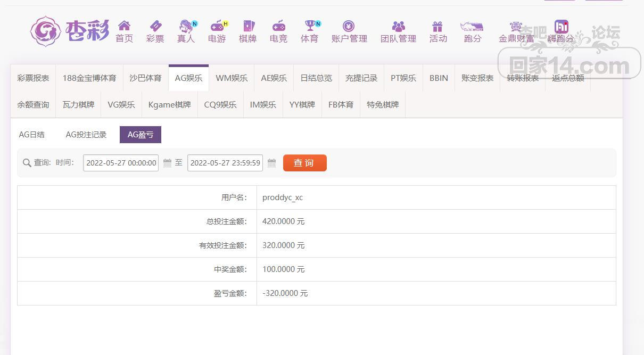Open the 电游 gamepad icon

pos(217,26)
